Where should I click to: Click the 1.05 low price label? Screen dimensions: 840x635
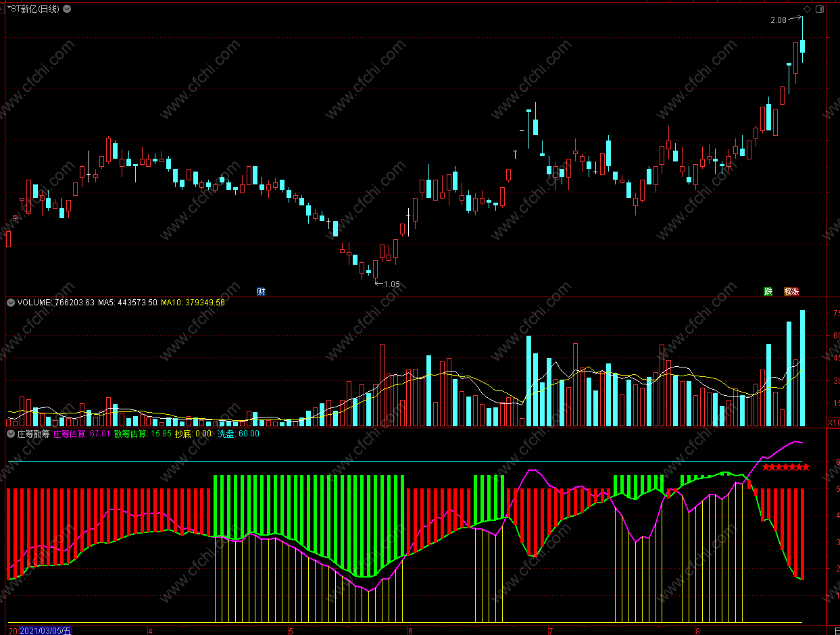point(392,284)
